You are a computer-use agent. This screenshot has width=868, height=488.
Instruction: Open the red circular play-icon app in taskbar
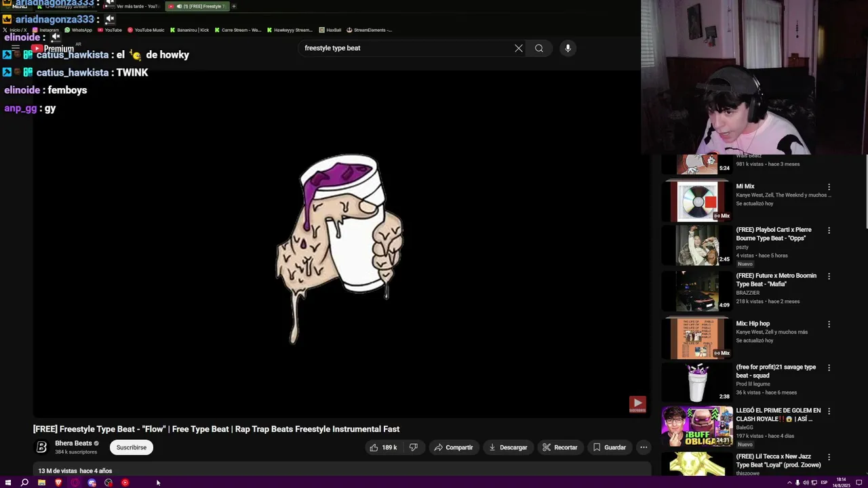[x=125, y=483]
